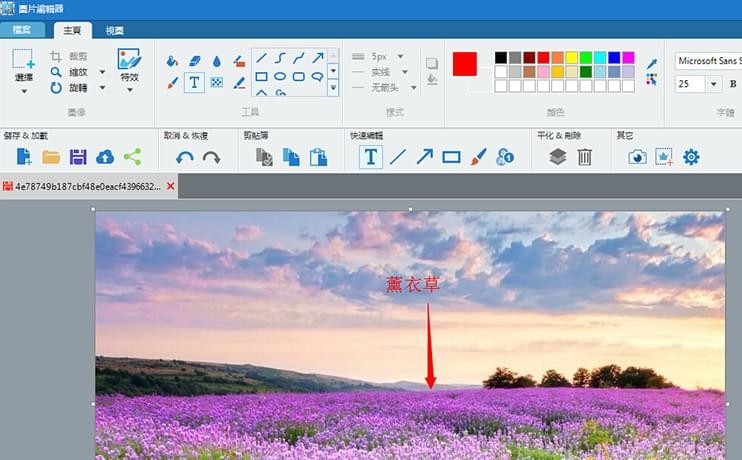The width and height of the screenshot is (742, 460).
Task: Pick the straight line shape in the gallery
Action: 261,58
